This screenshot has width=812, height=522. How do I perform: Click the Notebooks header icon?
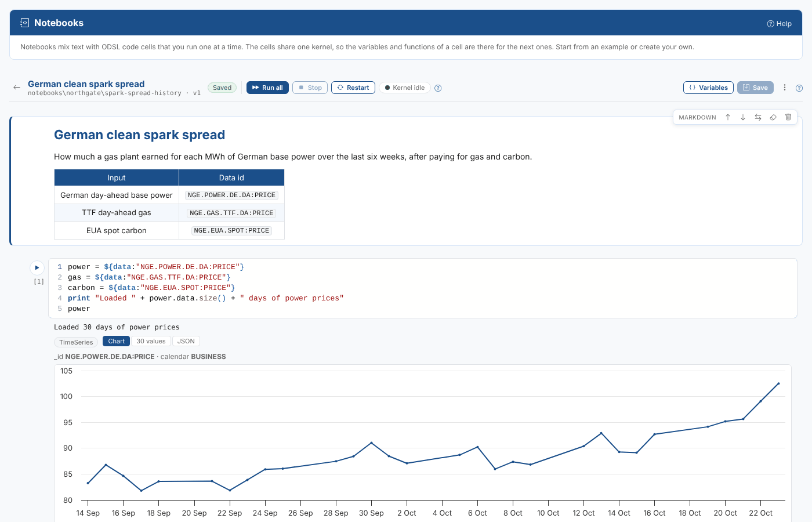(x=24, y=23)
